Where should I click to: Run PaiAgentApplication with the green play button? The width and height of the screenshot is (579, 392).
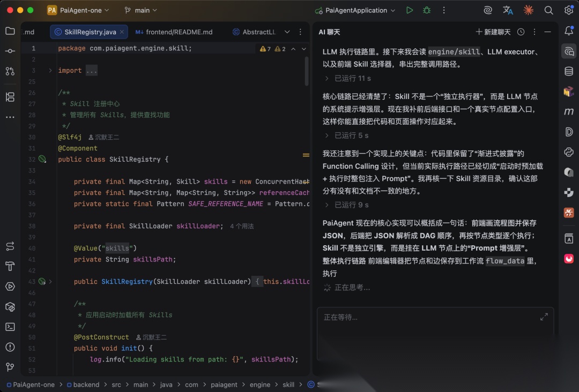[x=410, y=10]
